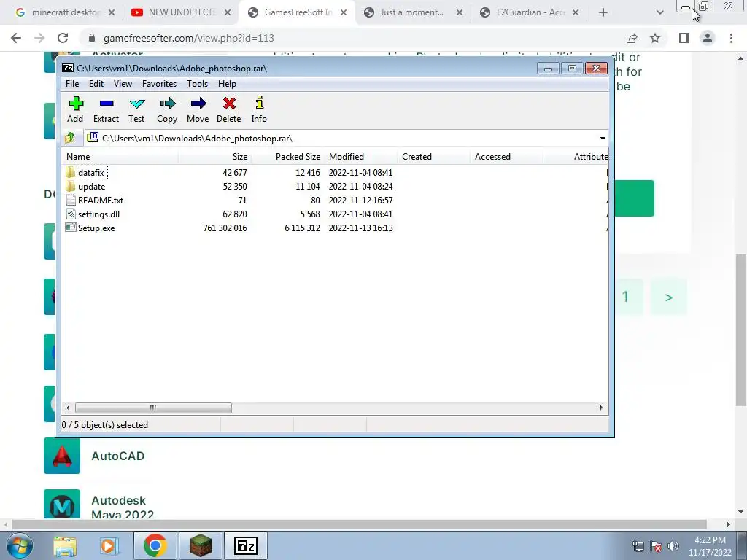Click the right arrow of 7-Zip horizontal scrollbar
Viewport: 747px width, 560px height.
coord(601,408)
